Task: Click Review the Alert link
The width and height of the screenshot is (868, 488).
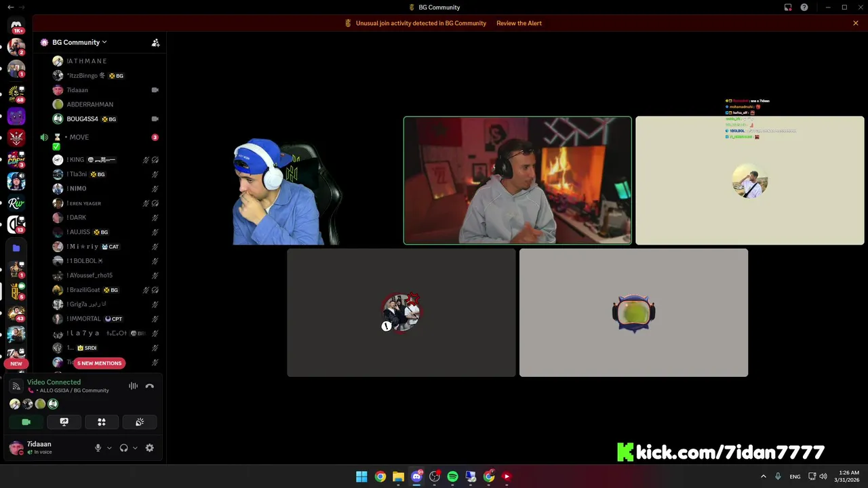Action: click(519, 23)
